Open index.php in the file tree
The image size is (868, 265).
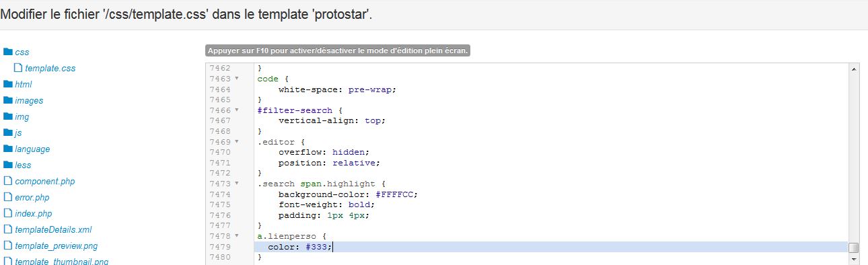pos(33,213)
